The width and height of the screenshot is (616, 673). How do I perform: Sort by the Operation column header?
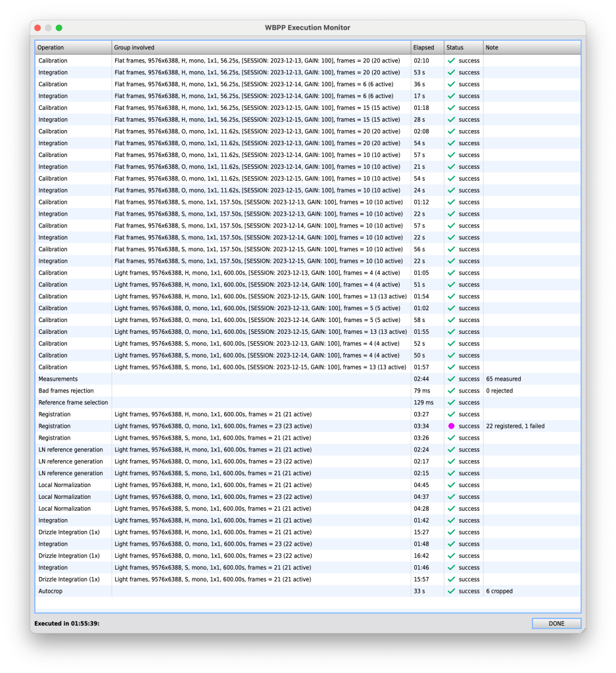pyautogui.click(x=73, y=47)
